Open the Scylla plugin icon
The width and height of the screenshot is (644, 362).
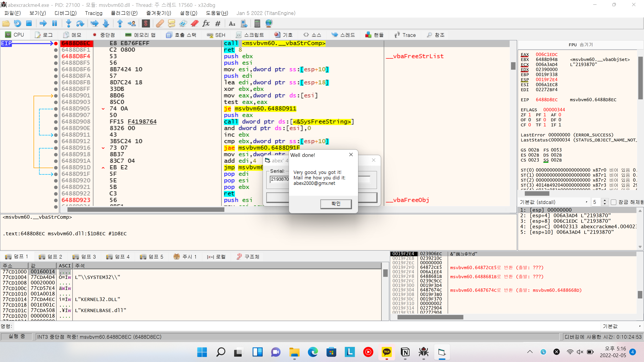(x=146, y=23)
